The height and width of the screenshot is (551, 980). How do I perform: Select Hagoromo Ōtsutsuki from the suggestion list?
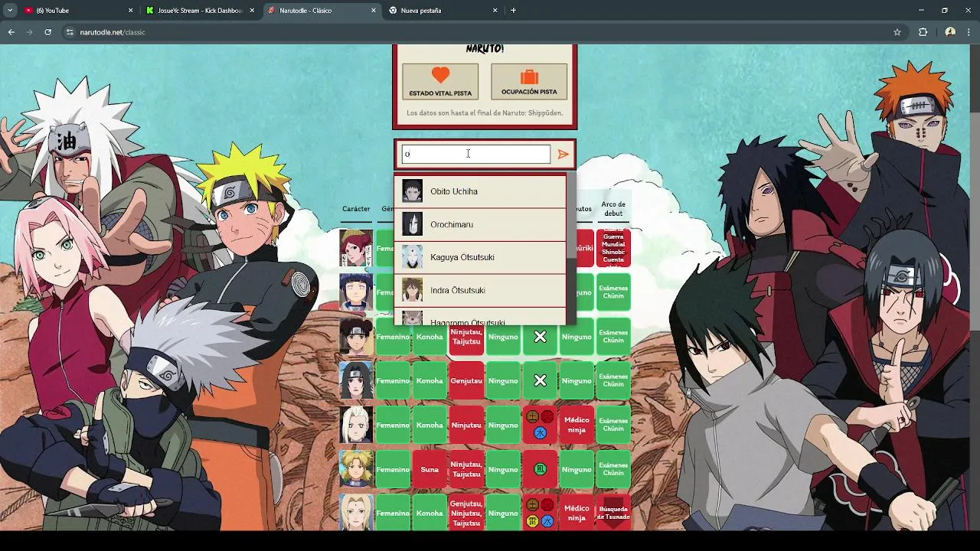click(x=480, y=317)
